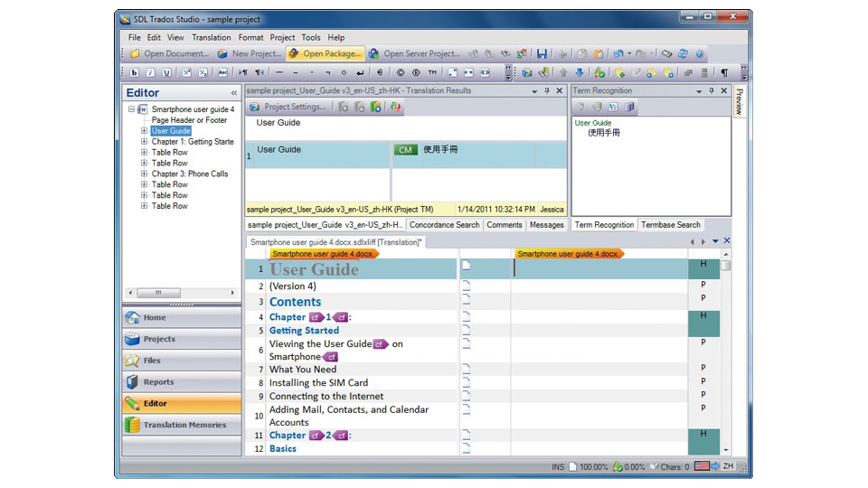Open the active documents list dropdown arrow
This screenshot has height=488, width=868.
pos(715,241)
